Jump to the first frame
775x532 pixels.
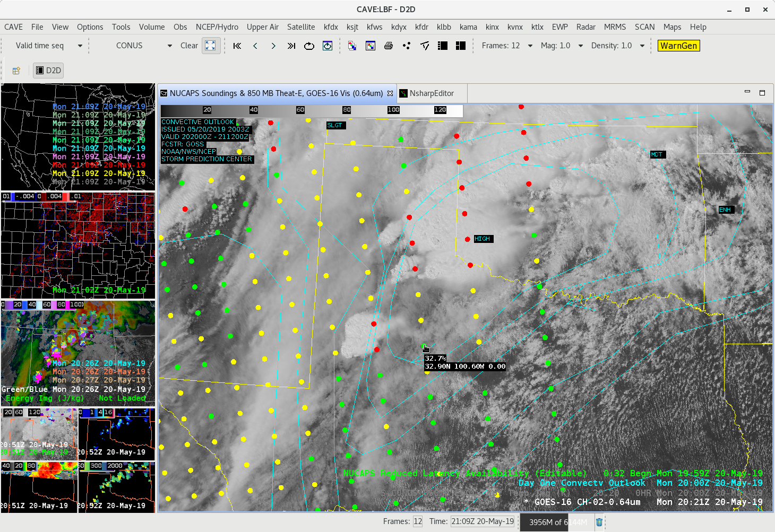(237, 46)
